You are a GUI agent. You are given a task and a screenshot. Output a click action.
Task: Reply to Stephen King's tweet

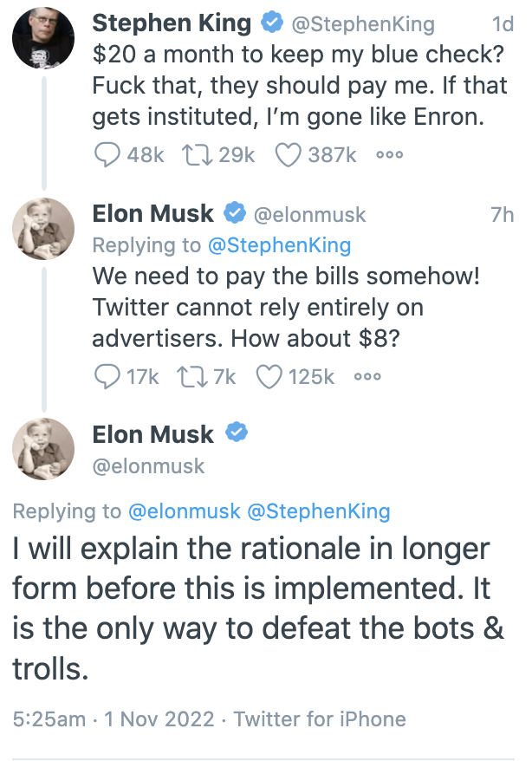pos(106,155)
